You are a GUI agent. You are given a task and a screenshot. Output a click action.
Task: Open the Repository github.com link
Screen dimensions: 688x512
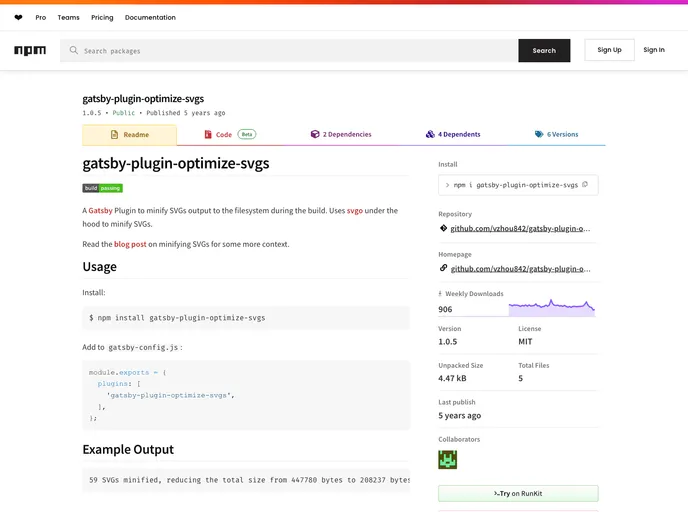pyautogui.click(x=520, y=228)
